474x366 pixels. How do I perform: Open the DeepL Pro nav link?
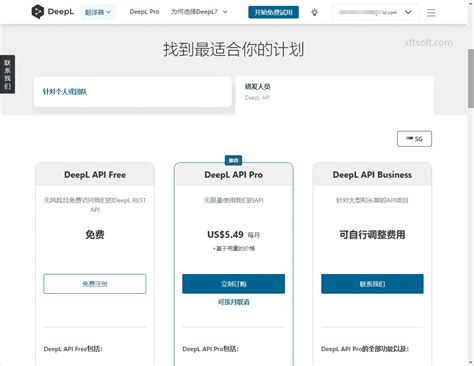(144, 12)
